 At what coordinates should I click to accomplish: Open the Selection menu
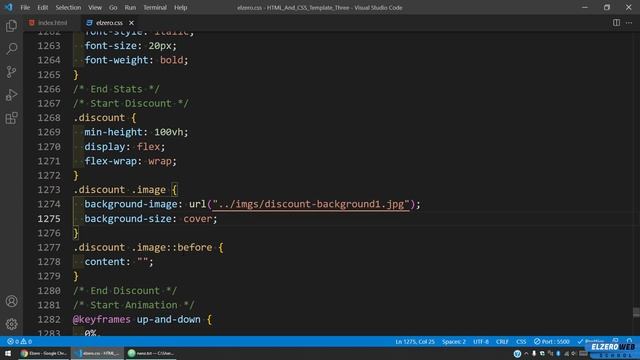pyautogui.click(x=68, y=7)
